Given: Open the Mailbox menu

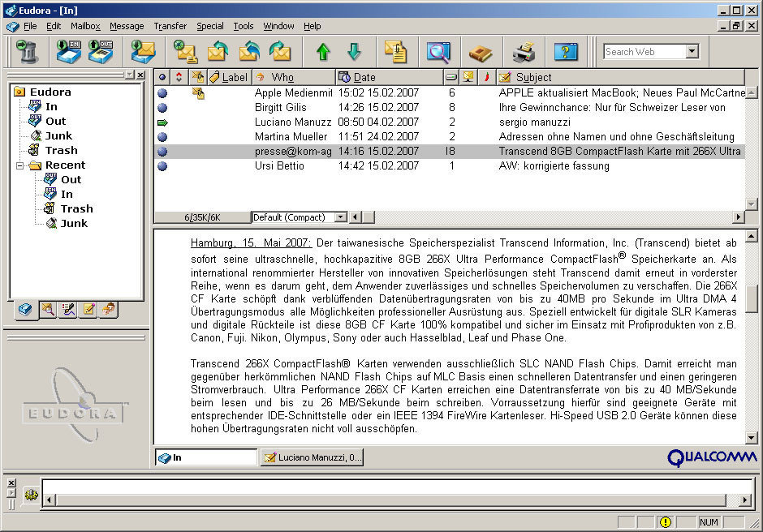Looking at the screenshot, I should pos(85,26).
